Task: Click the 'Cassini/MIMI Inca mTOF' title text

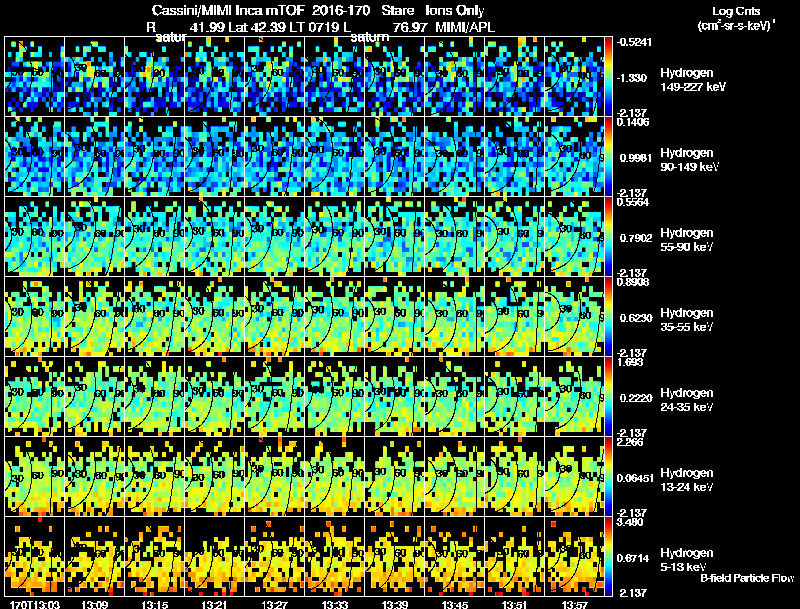Action: (x=228, y=11)
